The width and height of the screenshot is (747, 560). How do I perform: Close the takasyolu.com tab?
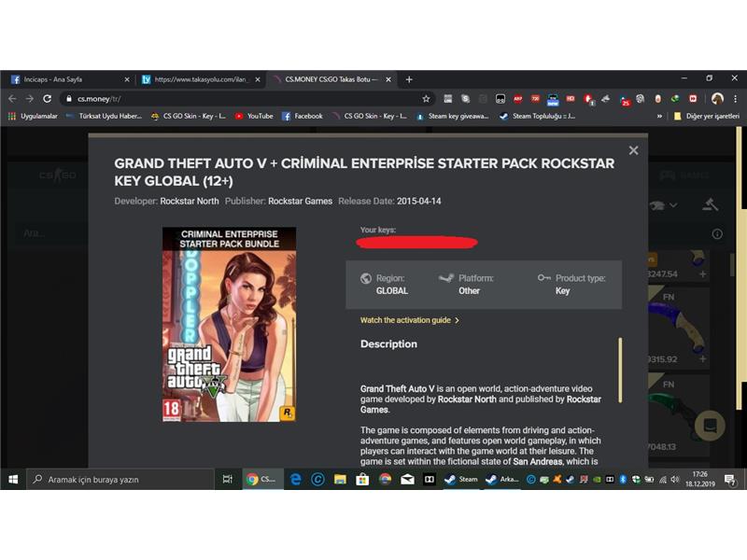pyautogui.click(x=258, y=79)
